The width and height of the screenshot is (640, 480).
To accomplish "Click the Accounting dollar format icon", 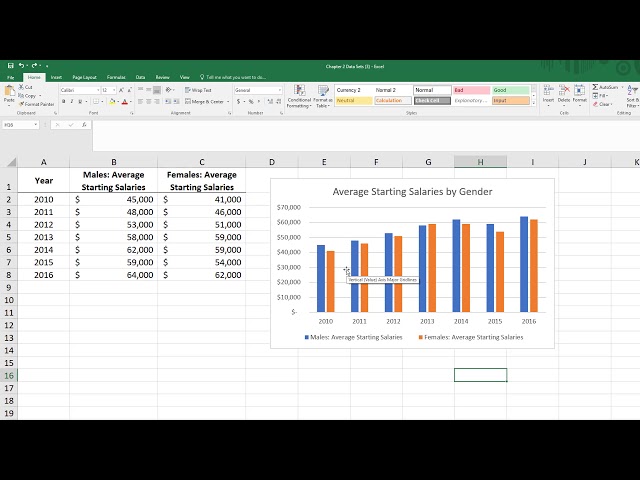I will click(x=238, y=101).
